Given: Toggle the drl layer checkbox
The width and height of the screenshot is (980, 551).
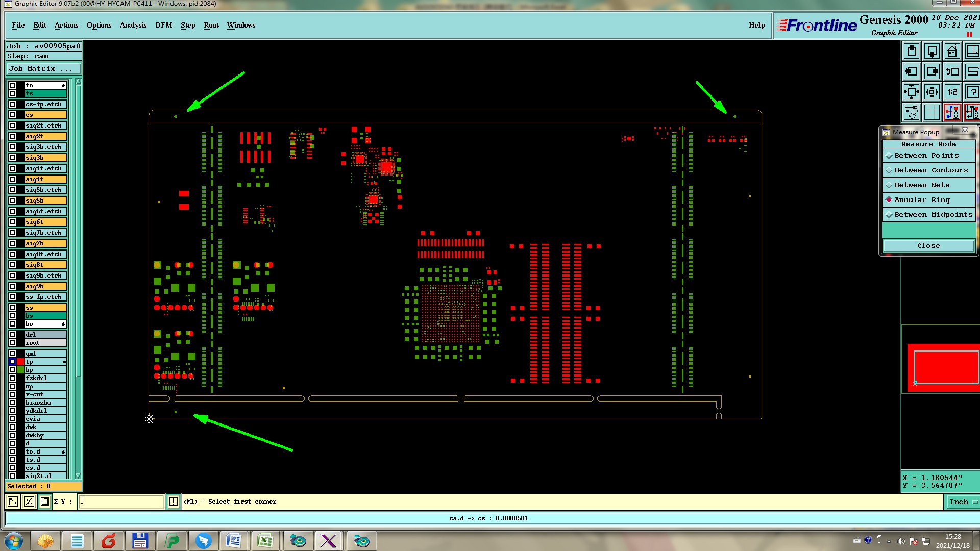Looking at the screenshot, I should point(12,335).
